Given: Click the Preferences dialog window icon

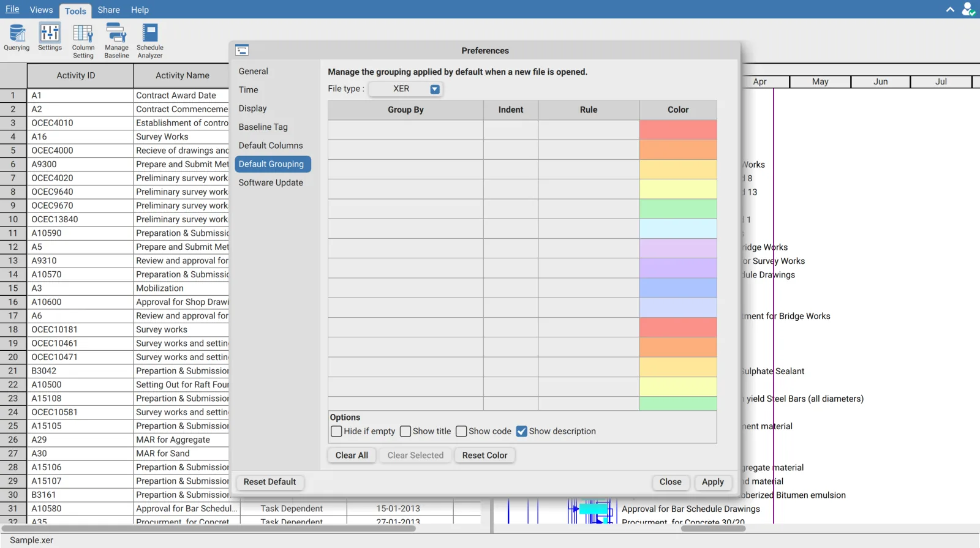Looking at the screenshot, I should pos(242,50).
